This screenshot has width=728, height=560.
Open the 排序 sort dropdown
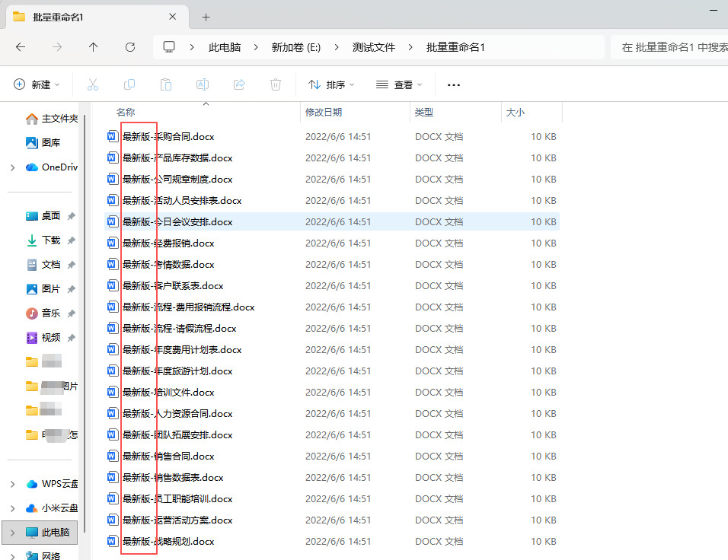coord(331,84)
